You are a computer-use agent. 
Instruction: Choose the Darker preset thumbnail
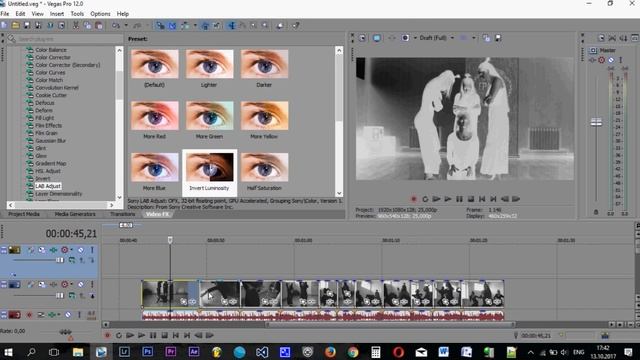coord(264,64)
